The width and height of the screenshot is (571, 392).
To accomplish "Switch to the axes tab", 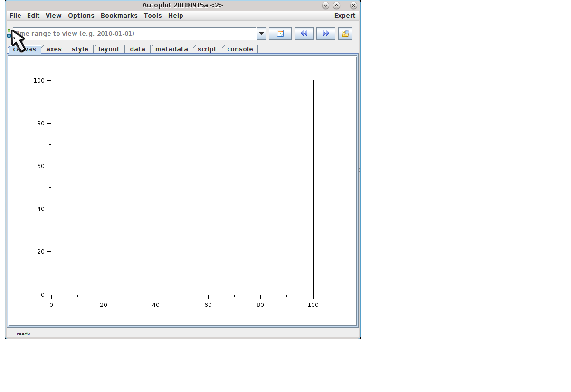I will (54, 49).
